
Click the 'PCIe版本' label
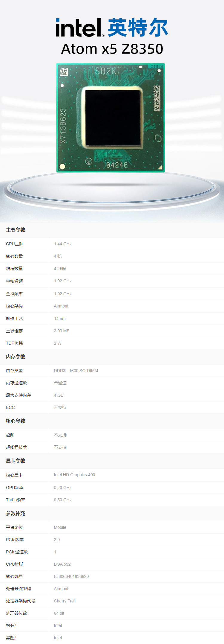(15, 540)
